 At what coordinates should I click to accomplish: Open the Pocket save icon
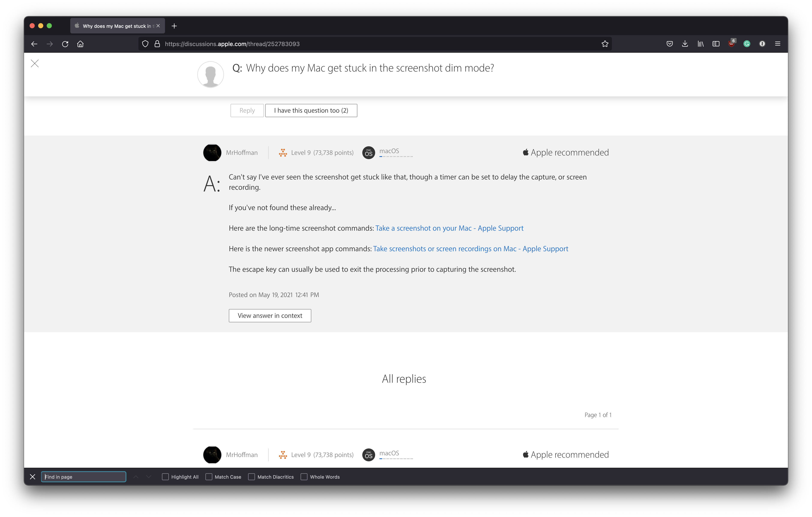click(670, 44)
